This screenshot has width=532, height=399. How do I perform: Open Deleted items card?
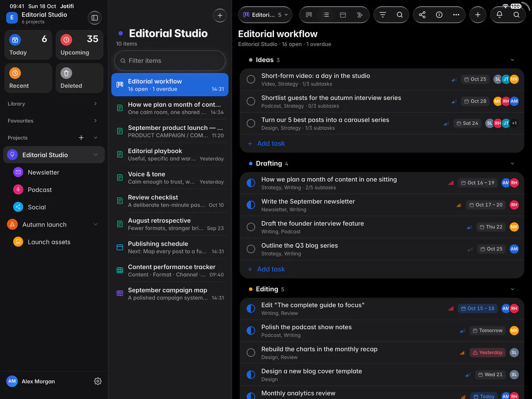pyautogui.click(x=79, y=78)
